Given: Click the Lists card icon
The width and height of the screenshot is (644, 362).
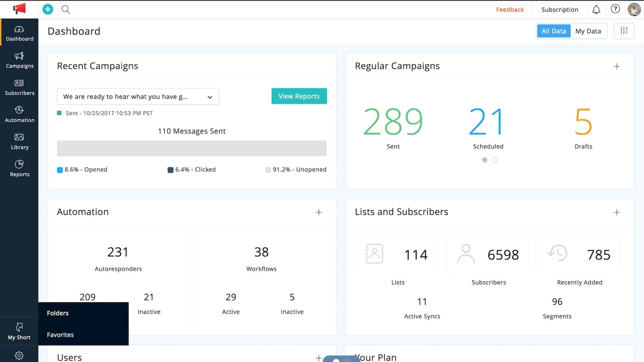Looking at the screenshot, I should [374, 253].
